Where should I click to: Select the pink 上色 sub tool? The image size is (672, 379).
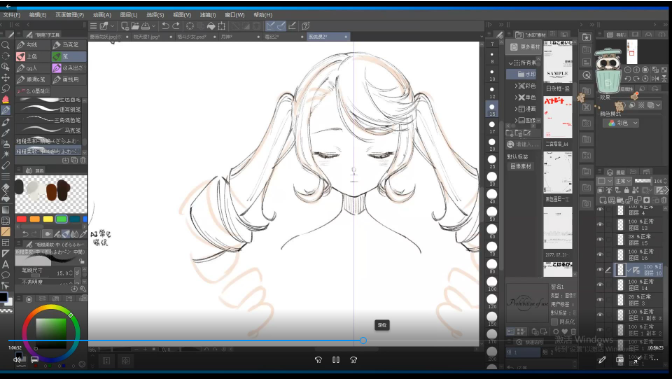(33, 56)
